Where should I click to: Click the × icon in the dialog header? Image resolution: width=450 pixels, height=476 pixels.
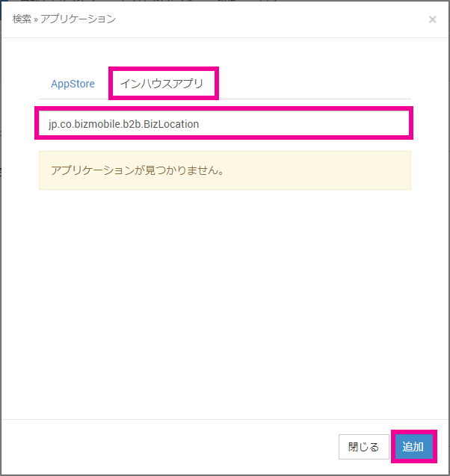pos(432,19)
